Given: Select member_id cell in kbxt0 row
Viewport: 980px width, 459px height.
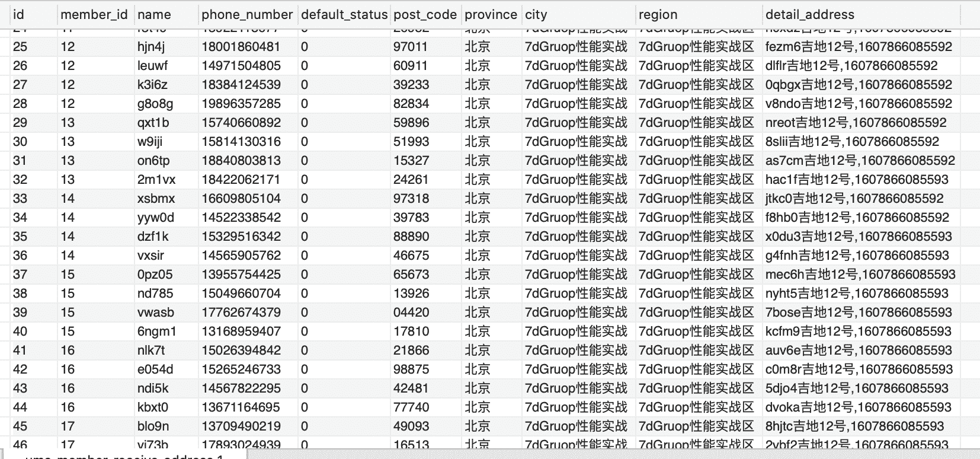Looking at the screenshot, I should pos(68,407).
